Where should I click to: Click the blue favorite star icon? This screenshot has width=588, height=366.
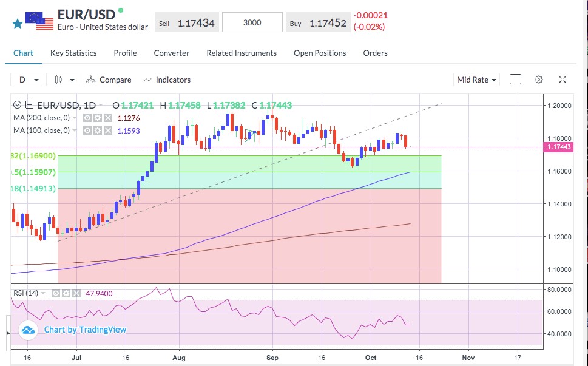(17, 24)
